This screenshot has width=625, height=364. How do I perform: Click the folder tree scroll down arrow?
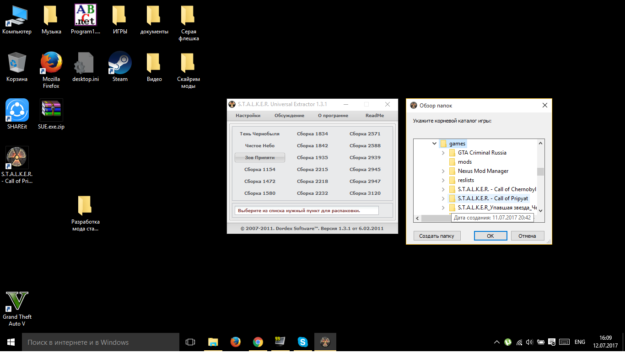(540, 211)
